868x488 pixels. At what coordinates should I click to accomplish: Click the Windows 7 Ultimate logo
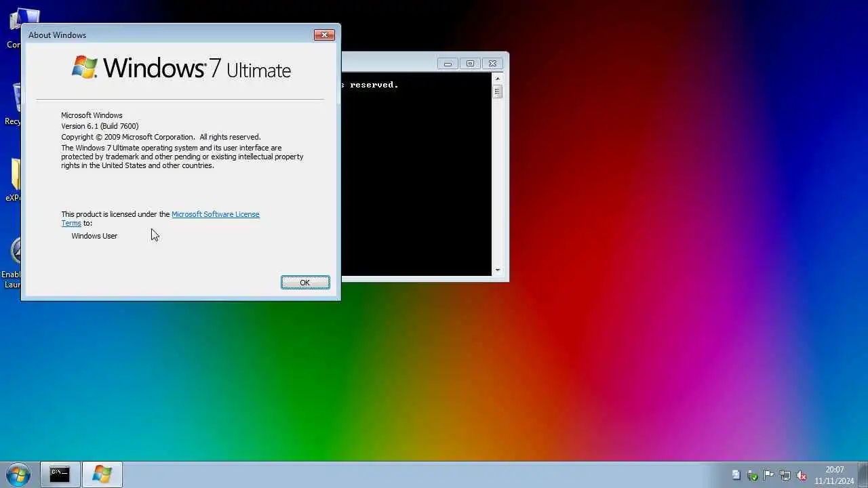click(x=181, y=68)
